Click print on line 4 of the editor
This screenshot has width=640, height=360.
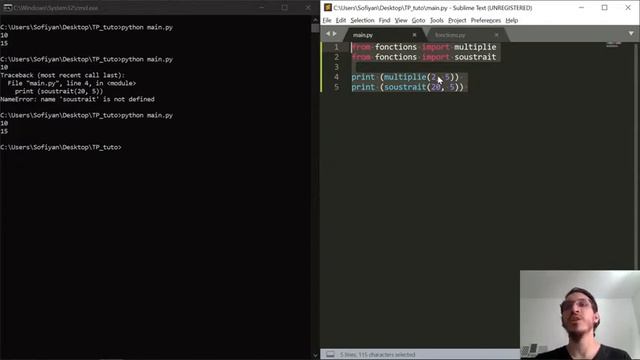[363, 77]
